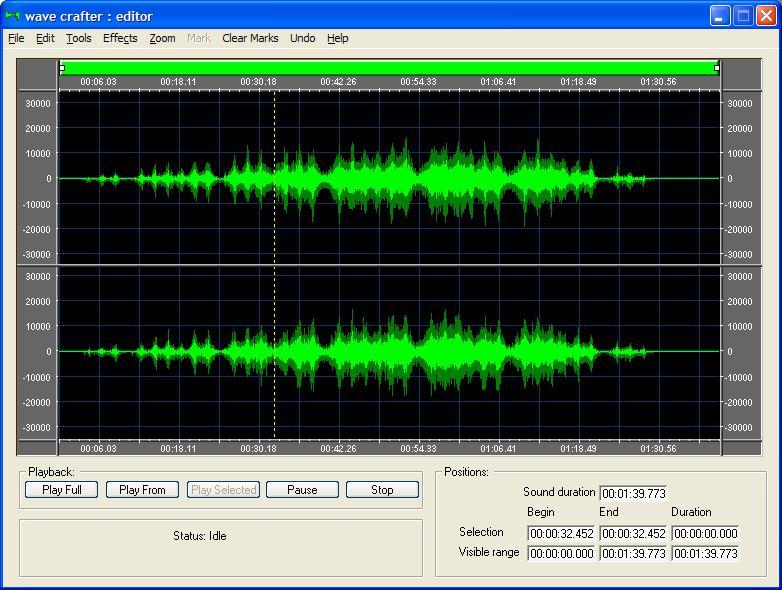Click Undo in the menu bar
The image size is (782, 590).
(x=302, y=38)
